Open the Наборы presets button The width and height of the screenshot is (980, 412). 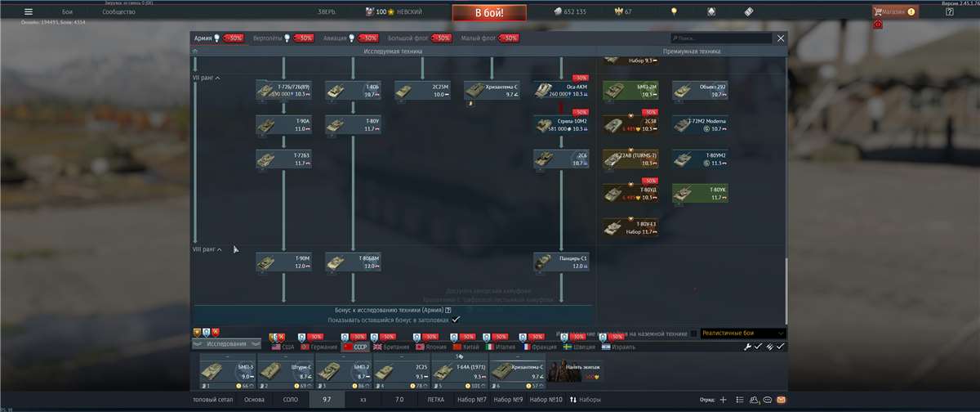tap(584, 400)
